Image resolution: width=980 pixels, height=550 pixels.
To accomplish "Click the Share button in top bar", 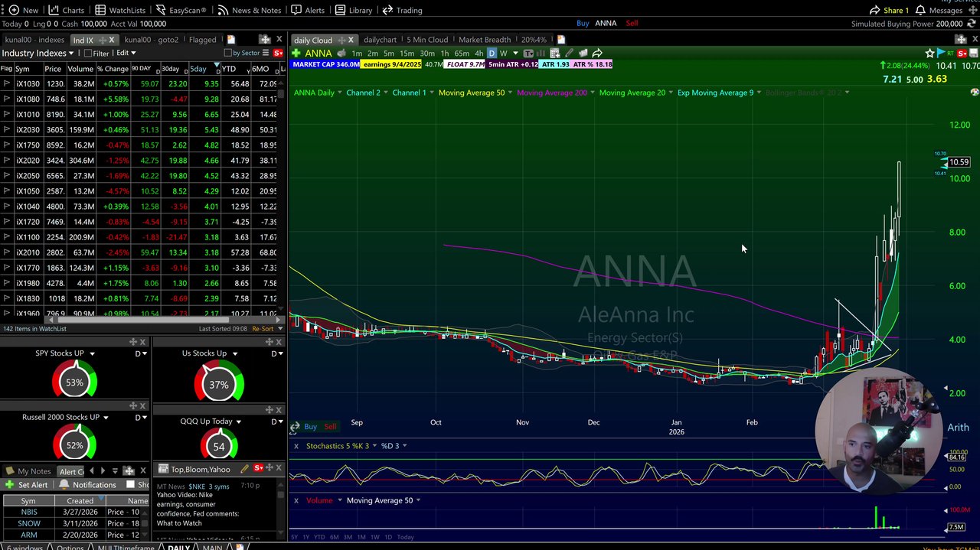I will (889, 10).
